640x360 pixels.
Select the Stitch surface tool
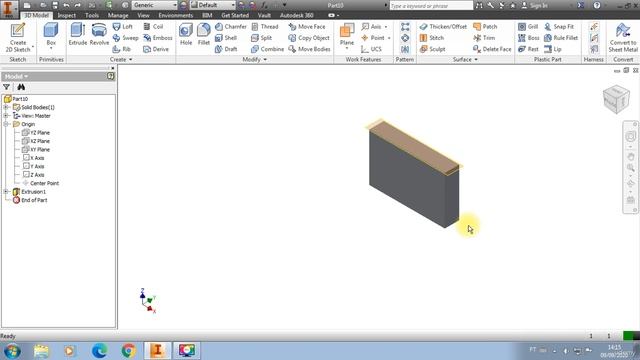(431, 38)
